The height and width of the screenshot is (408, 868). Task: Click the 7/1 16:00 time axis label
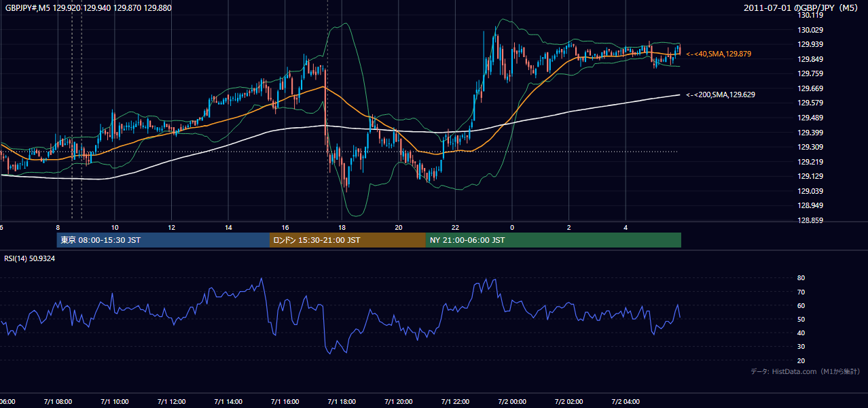[x=285, y=402]
